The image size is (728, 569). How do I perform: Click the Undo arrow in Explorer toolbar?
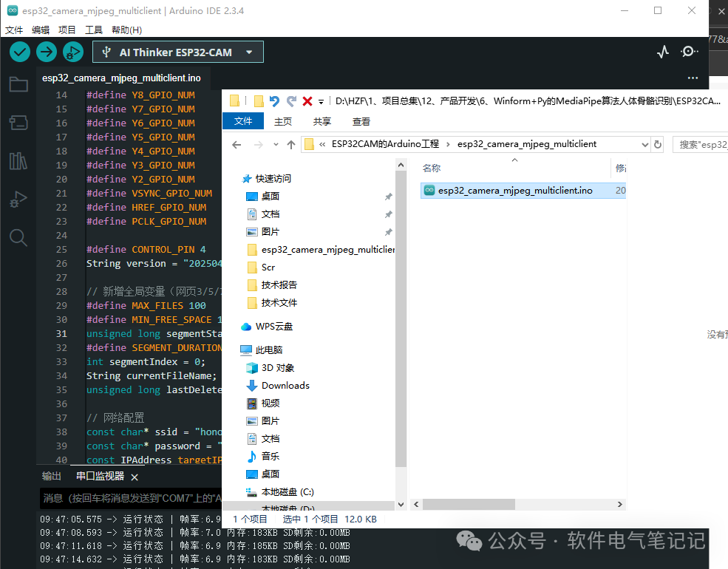click(274, 100)
